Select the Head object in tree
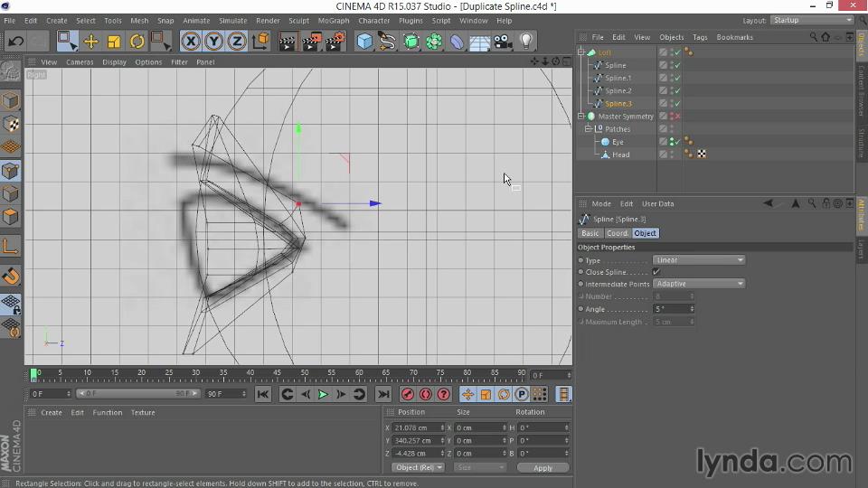Image resolution: width=868 pixels, height=488 pixels. click(620, 155)
